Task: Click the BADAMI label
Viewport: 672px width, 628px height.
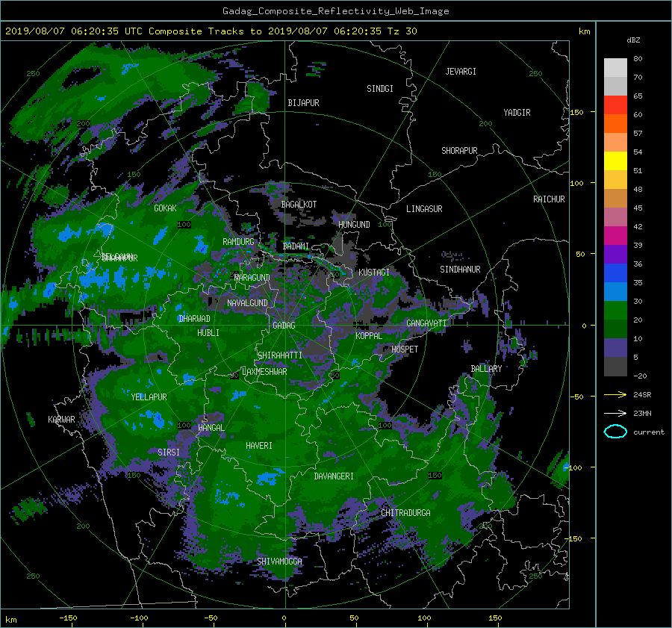Action: point(296,246)
